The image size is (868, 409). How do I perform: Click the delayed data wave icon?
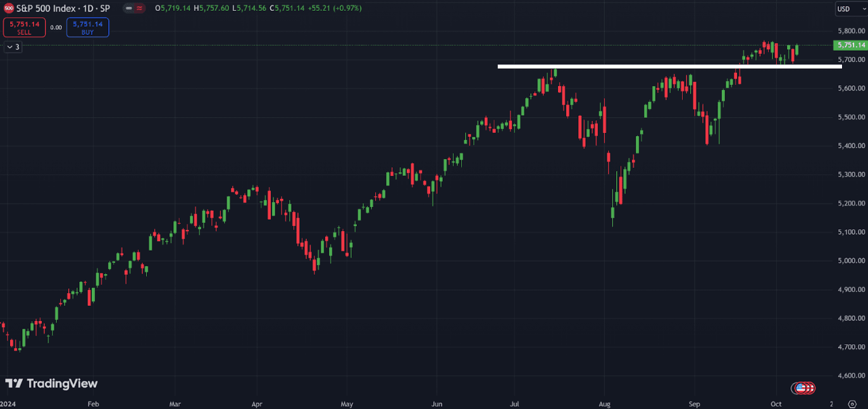pyautogui.click(x=139, y=8)
